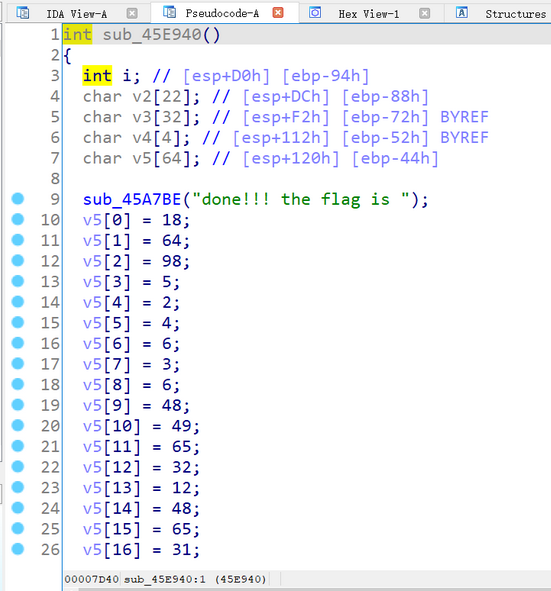Toggle breakpoint dot on line 26
Viewport: 551px width, 591px height.
coord(18,549)
